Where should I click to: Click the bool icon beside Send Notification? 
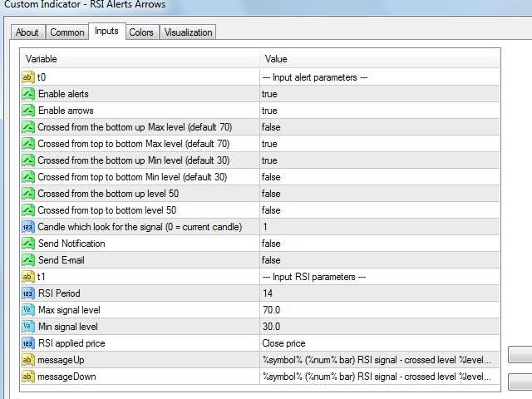point(28,244)
